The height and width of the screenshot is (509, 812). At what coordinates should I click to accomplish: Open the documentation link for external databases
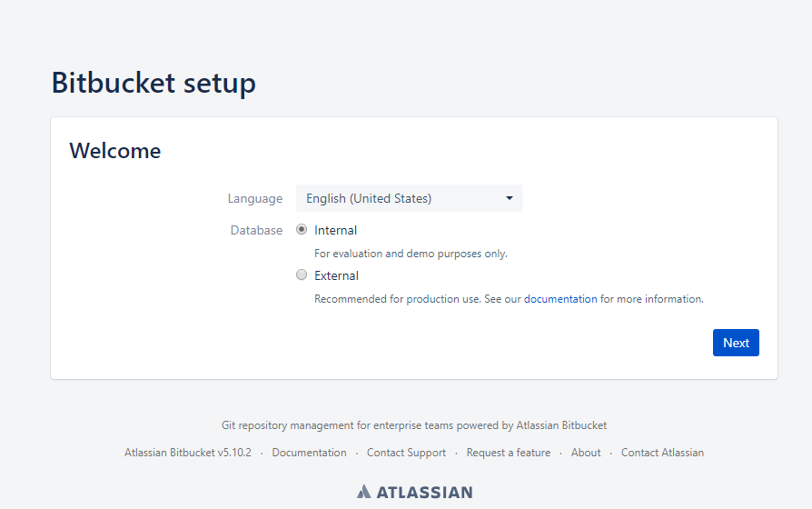(560, 299)
